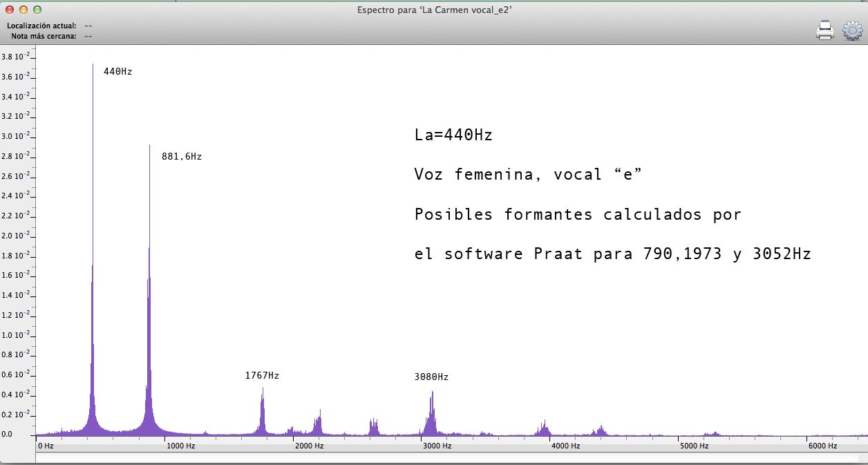Click the horizontal scrollbar strip below frequency axis
This screenshot has height=465, width=868.
tap(449, 457)
